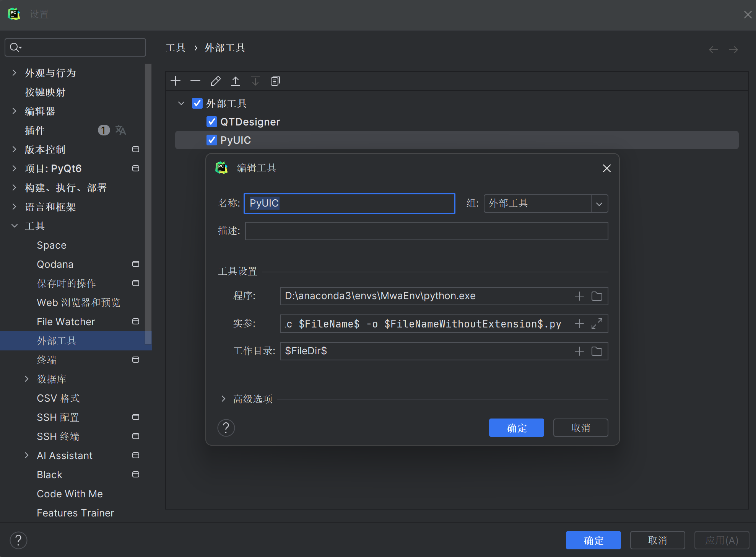Click 取消 in the Edit Tool dialog
756x557 pixels.
[580, 428]
